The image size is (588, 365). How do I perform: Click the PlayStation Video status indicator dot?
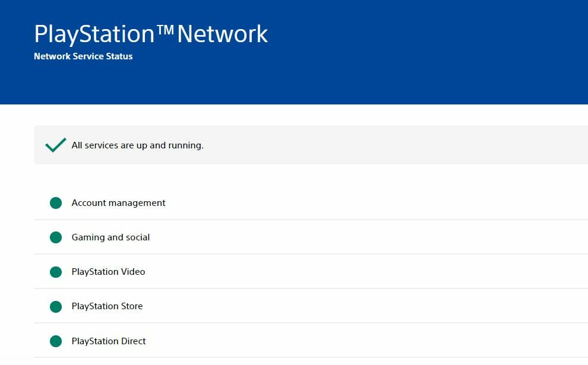[56, 272]
